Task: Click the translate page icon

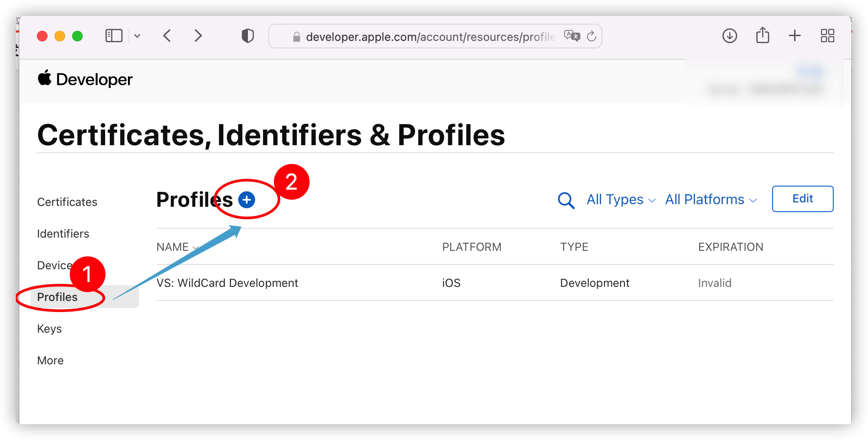Action: [572, 36]
